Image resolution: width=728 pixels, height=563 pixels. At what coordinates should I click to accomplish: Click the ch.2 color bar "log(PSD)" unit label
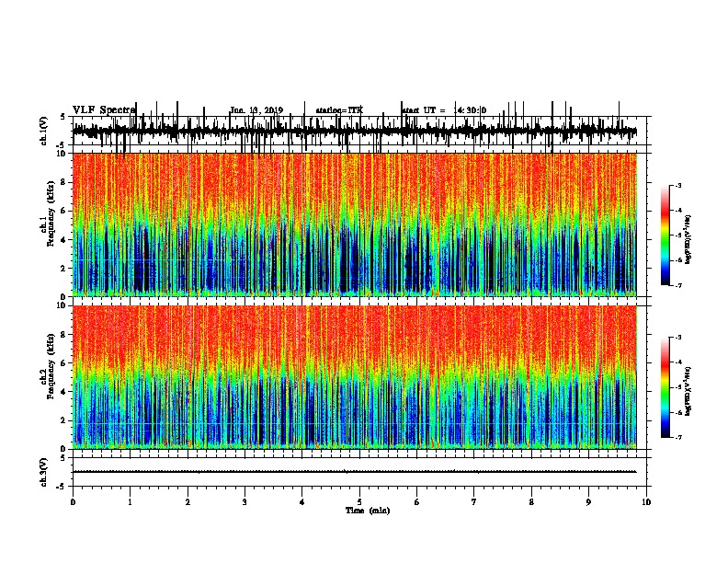click(x=688, y=391)
